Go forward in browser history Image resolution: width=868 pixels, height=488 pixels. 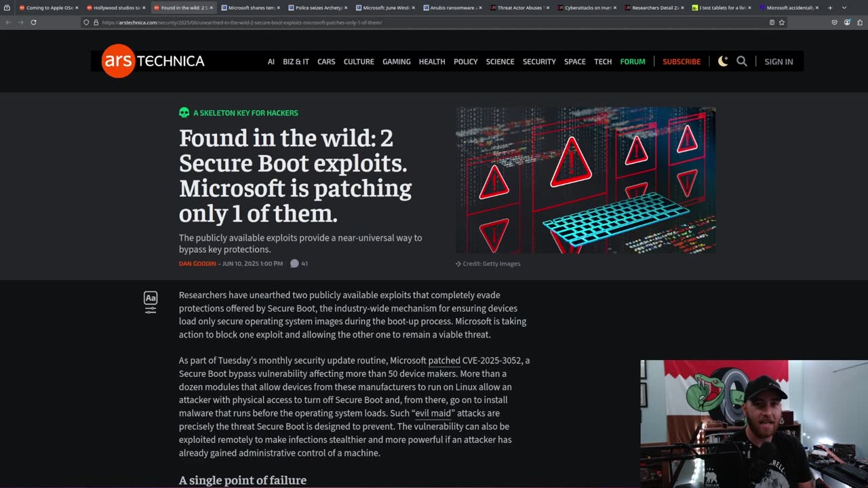pos(20,22)
